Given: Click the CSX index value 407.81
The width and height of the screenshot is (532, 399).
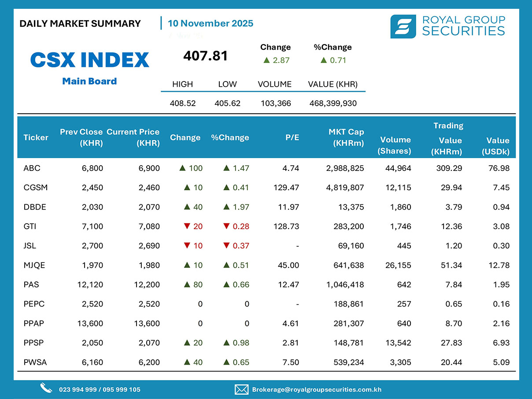Looking at the screenshot, I should coord(205,56).
